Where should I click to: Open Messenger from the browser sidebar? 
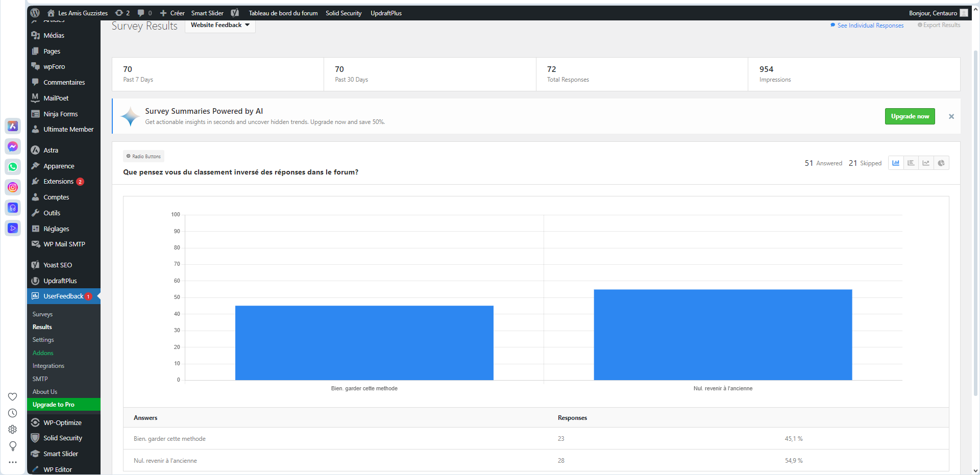pyautogui.click(x=13, y=146)
